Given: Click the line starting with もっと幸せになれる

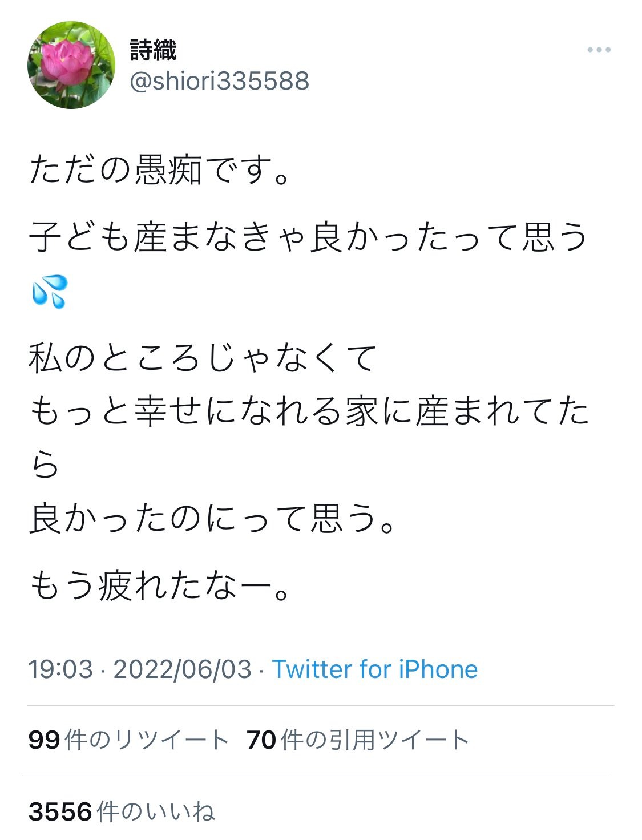Looking at the screenshot, I should coord(308,411).
